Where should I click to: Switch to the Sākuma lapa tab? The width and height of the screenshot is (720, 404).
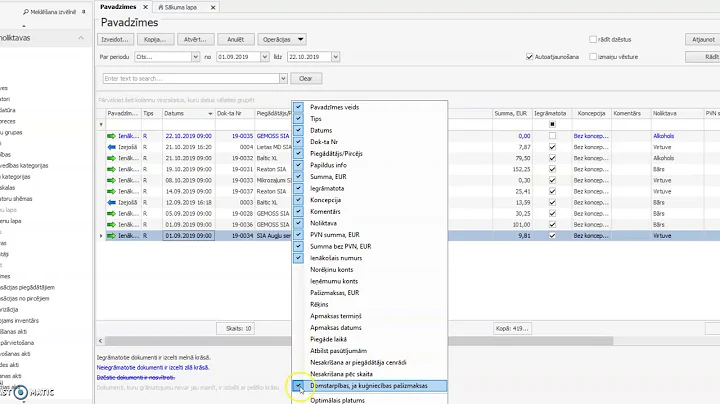180,7
